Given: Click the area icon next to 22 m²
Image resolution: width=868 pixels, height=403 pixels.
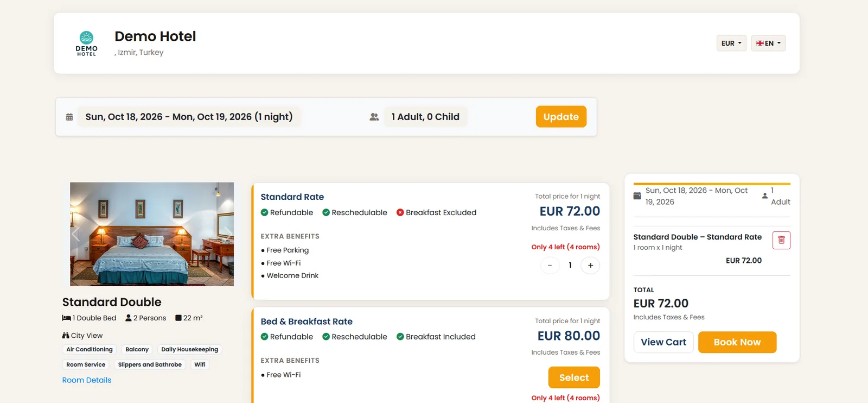Looking at the screenshot, I should click(x=178, y=318).
